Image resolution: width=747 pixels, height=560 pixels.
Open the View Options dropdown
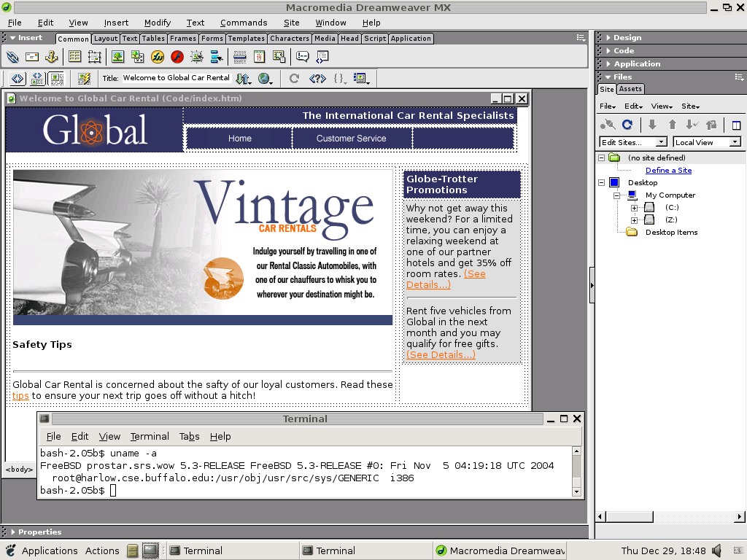tap(362, 79)
